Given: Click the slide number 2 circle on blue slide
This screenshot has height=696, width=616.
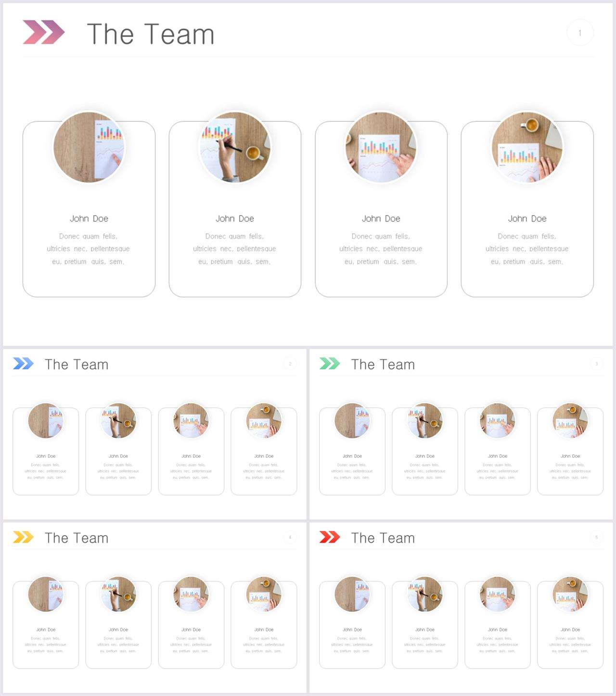Looking at the screenshot, I should tap(290, 364).
